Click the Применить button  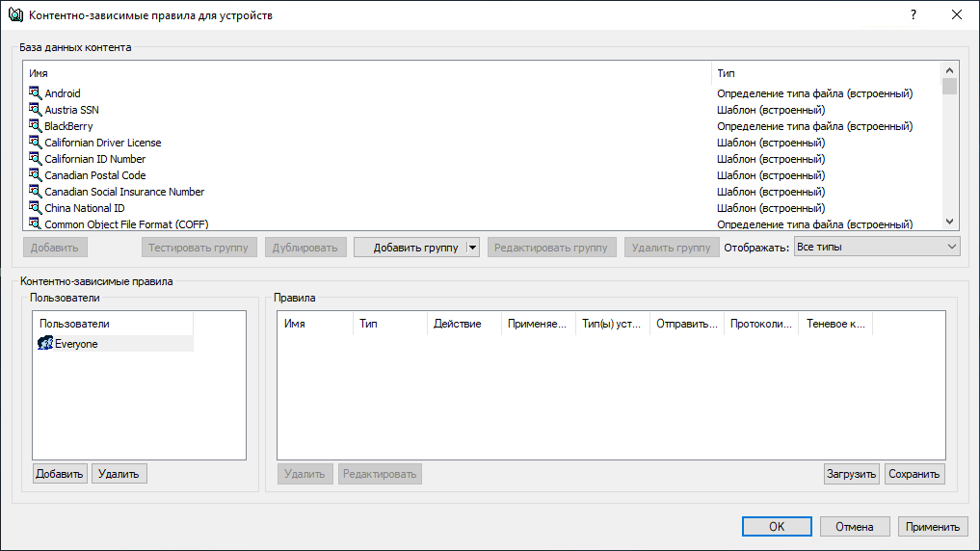(933, 527)
